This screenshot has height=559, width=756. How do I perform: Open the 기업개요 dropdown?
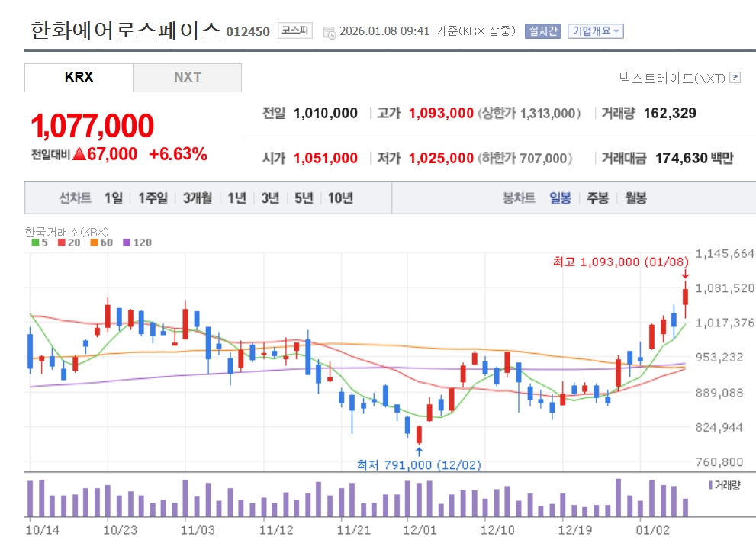(596, 31)
